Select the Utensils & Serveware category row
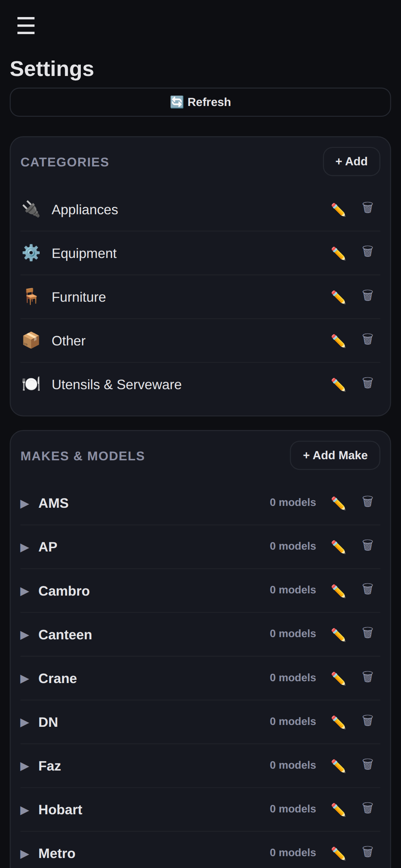 click(x=201, y=385)
